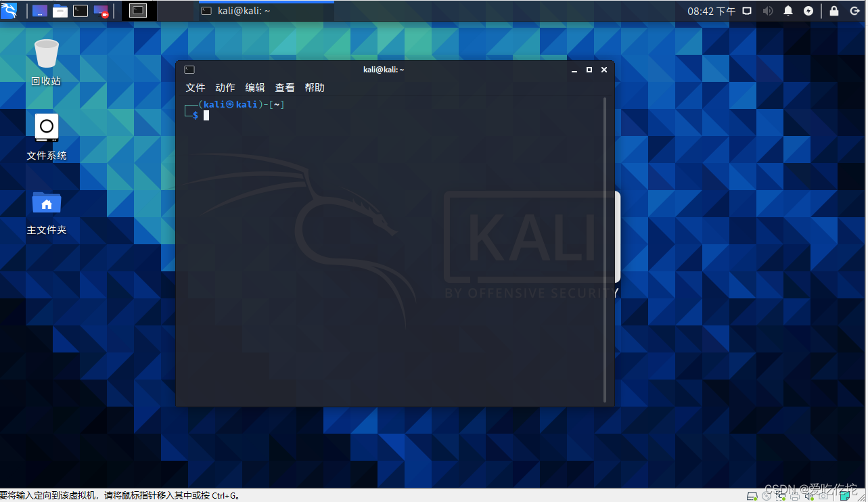The width and height of the screenshot is (868, 502).
Task: Click the VM message log note icon
Action: 845,496
